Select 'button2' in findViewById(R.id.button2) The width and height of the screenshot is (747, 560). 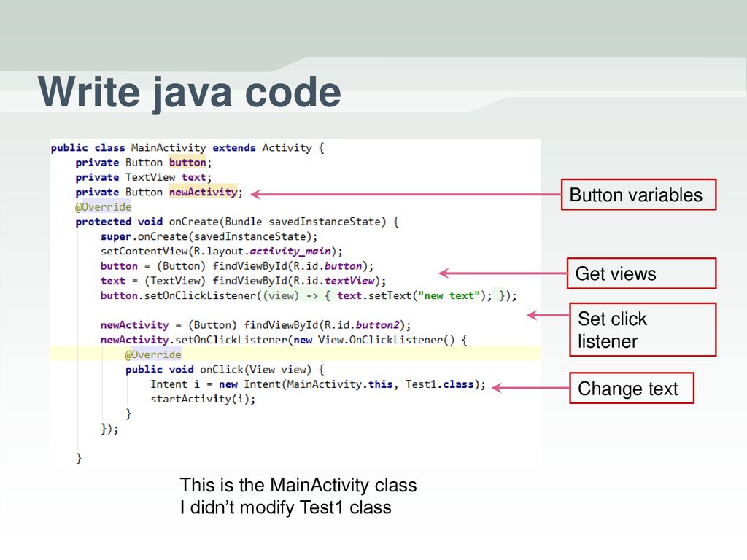coord(377,325)
